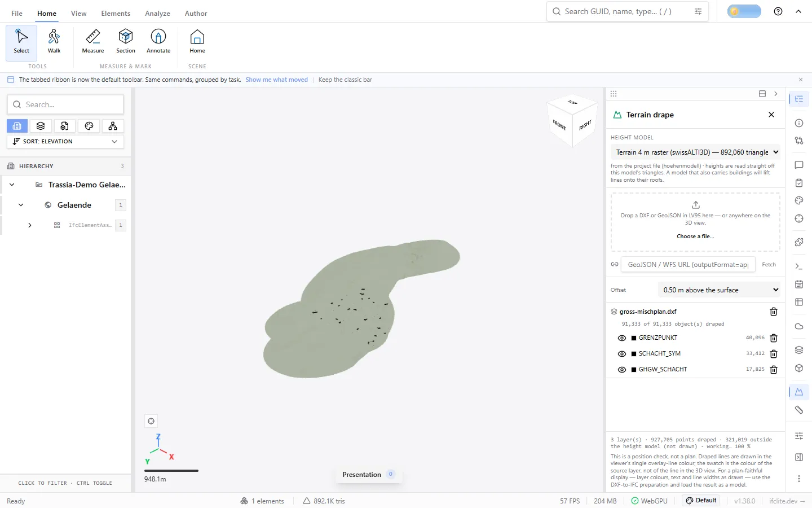Image resolution: width=812 pixels, height=508 pixels.
Task: Delete the gross-mischplan.dxf file
Action: point(774,312)
